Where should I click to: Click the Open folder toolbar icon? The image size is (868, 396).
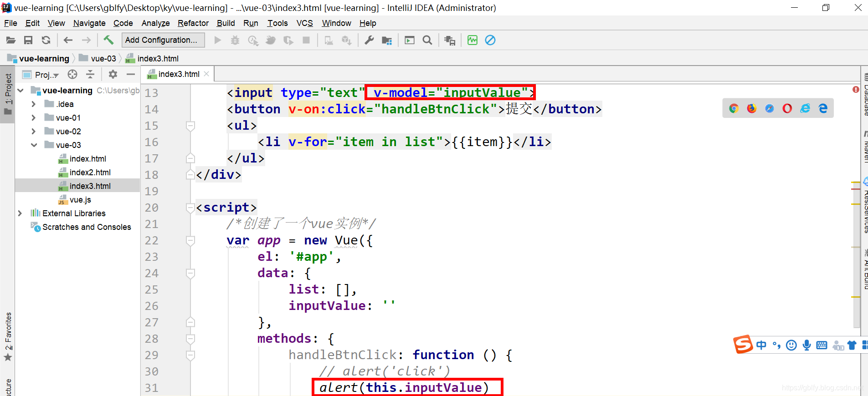coord(10,41)
